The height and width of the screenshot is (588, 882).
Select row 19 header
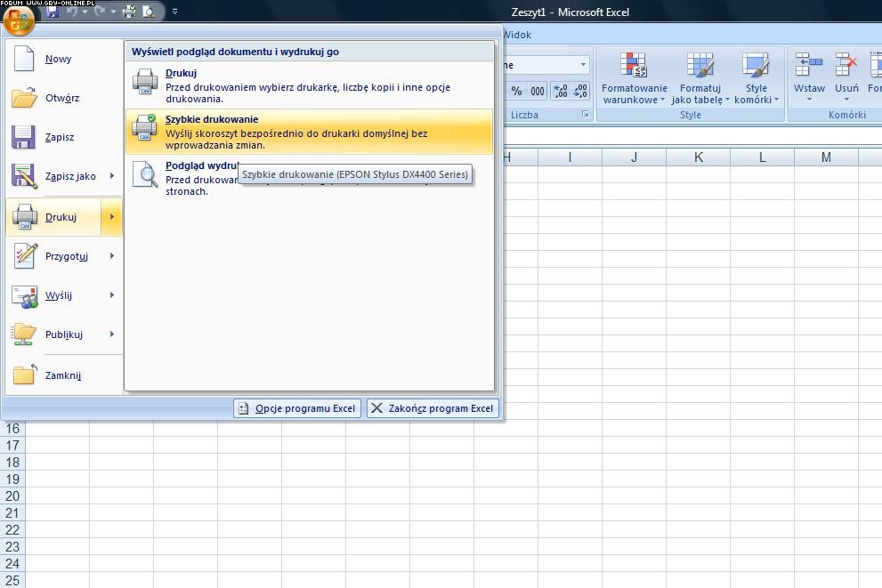[x=12, y=479]
